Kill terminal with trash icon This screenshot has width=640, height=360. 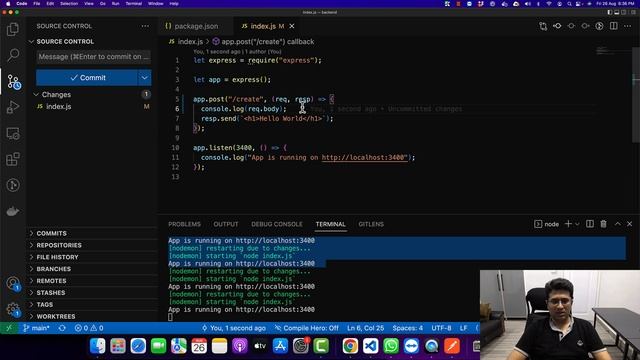click(x=604, y=224)
